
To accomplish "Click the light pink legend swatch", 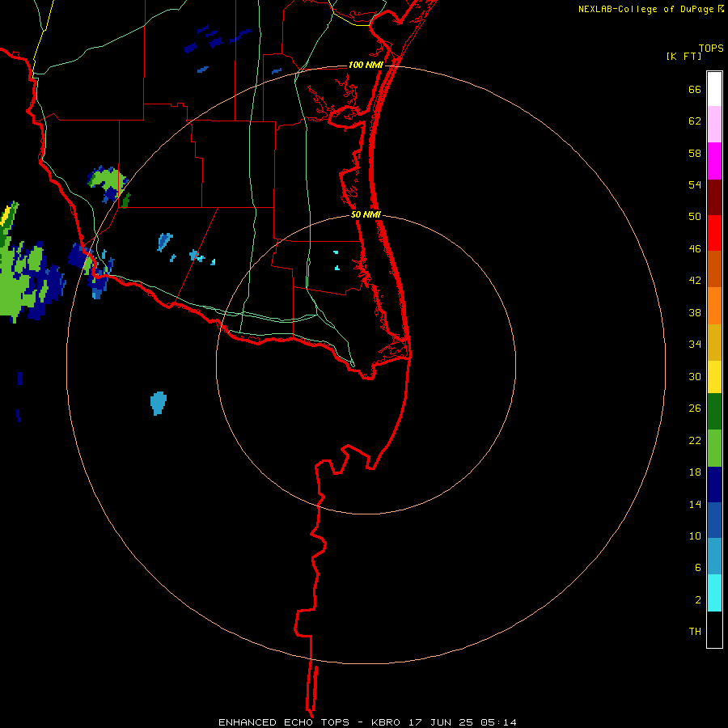I will [x=714, y=124].
